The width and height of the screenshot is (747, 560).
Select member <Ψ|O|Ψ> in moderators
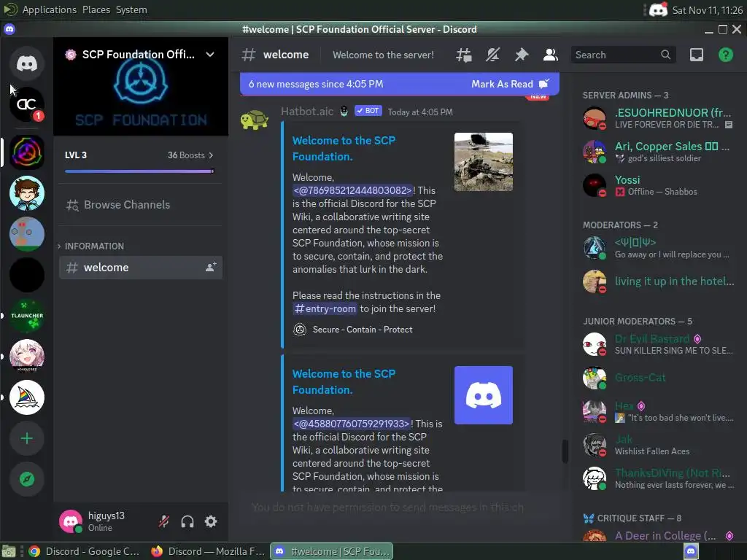(x=659, y=248)
